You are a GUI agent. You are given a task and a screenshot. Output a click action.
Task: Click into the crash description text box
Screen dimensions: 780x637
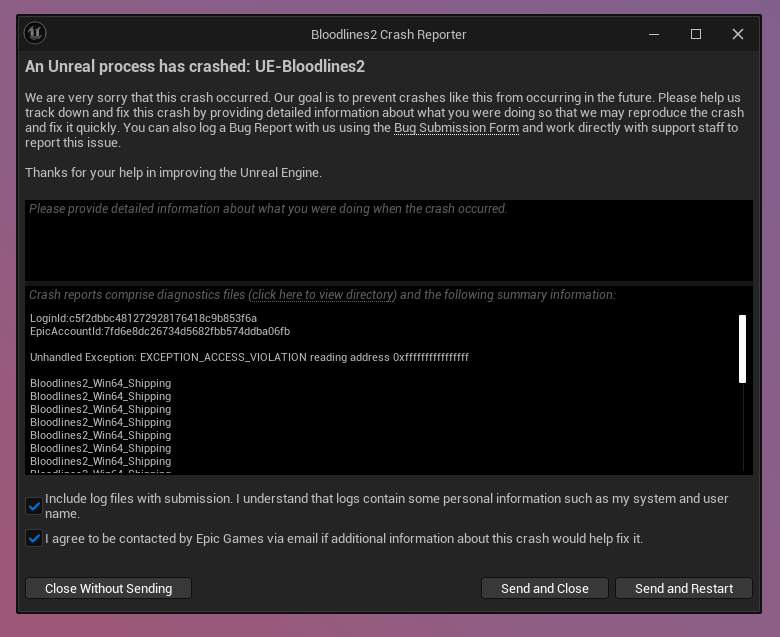(388, 240)
